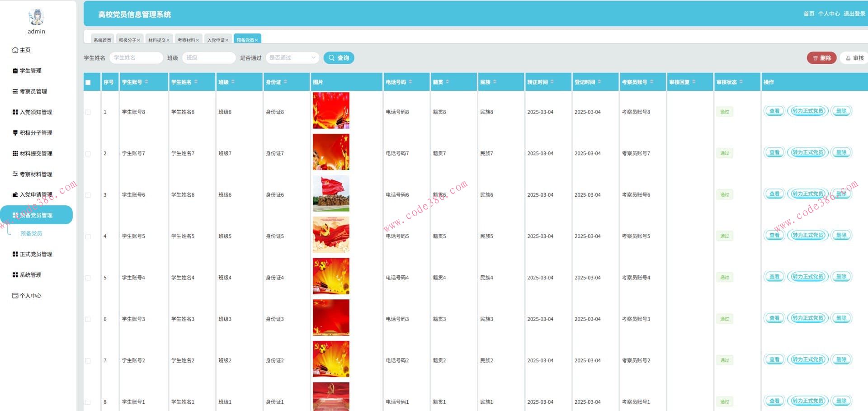
Task: Click the 学生管理 sidebar icon
Action: tap(15, 71)
